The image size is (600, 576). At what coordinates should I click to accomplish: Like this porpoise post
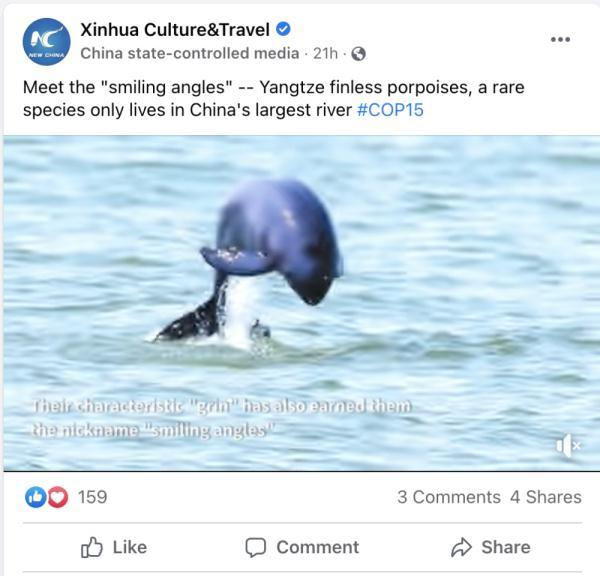114,547
